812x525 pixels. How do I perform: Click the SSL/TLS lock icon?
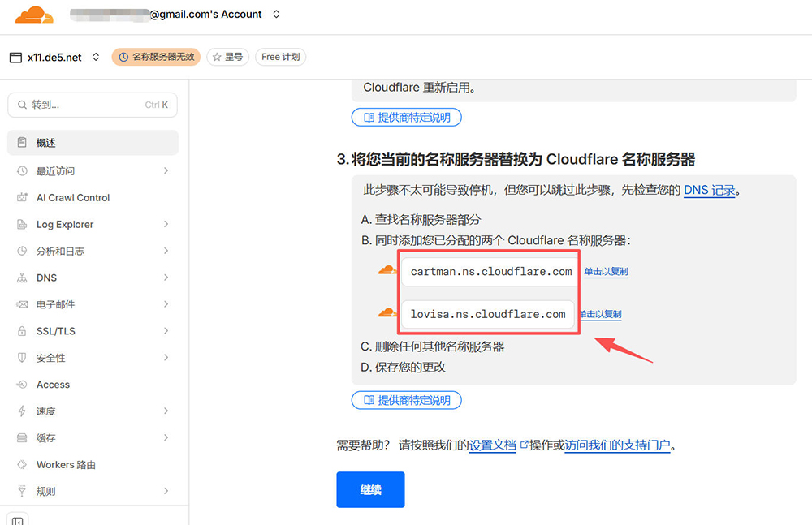pos(22,331)
